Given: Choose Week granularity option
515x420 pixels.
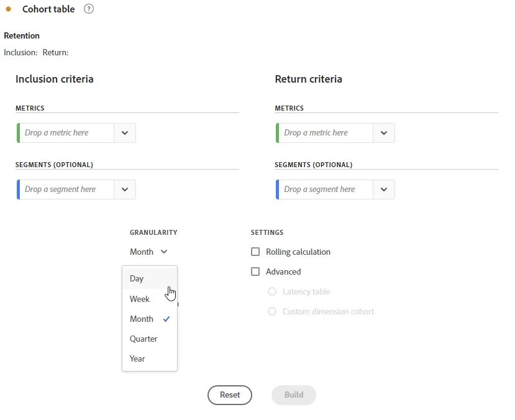Looking at the screenshot, I should 140,299.
